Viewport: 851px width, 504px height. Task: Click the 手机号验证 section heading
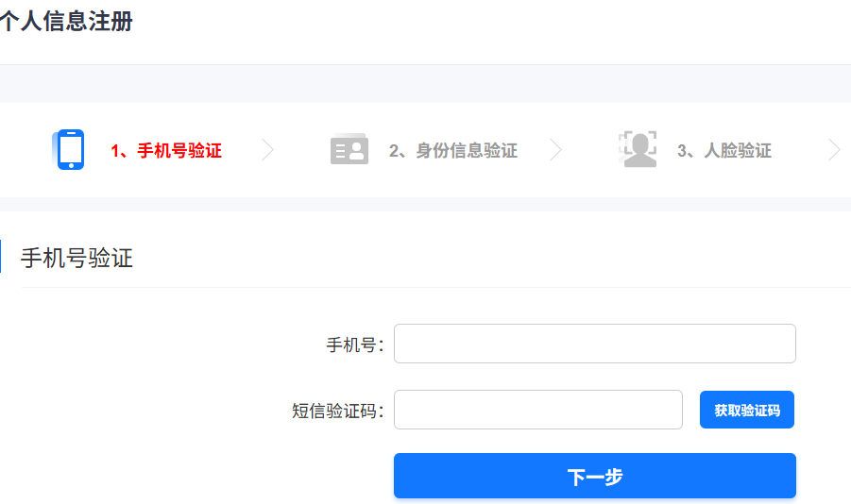(77, 258)
